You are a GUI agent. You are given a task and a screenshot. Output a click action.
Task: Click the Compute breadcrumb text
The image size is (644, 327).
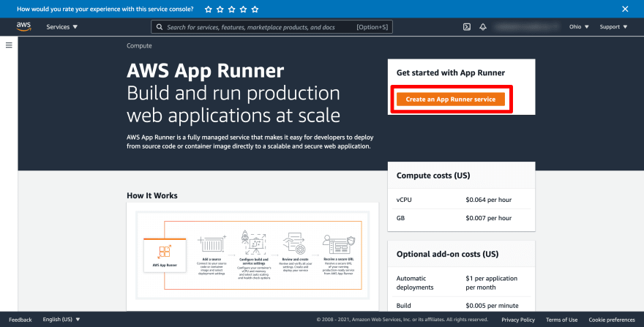coord(139,45)
